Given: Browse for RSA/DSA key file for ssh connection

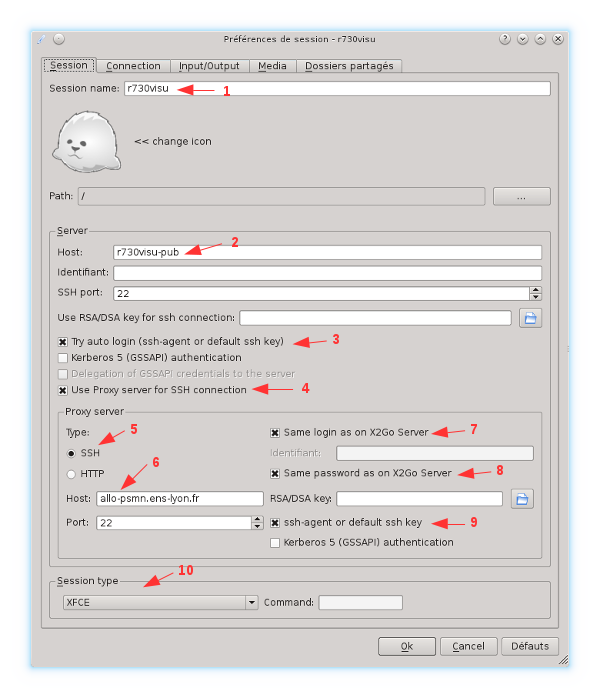Looking at the screenshot, I should [x=530, y=318].
